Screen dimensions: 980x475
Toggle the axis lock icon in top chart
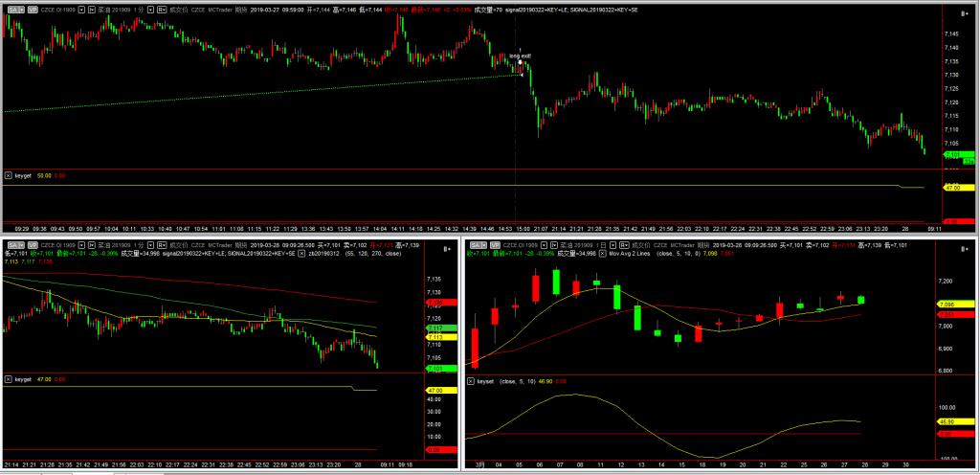click(963, 12)
